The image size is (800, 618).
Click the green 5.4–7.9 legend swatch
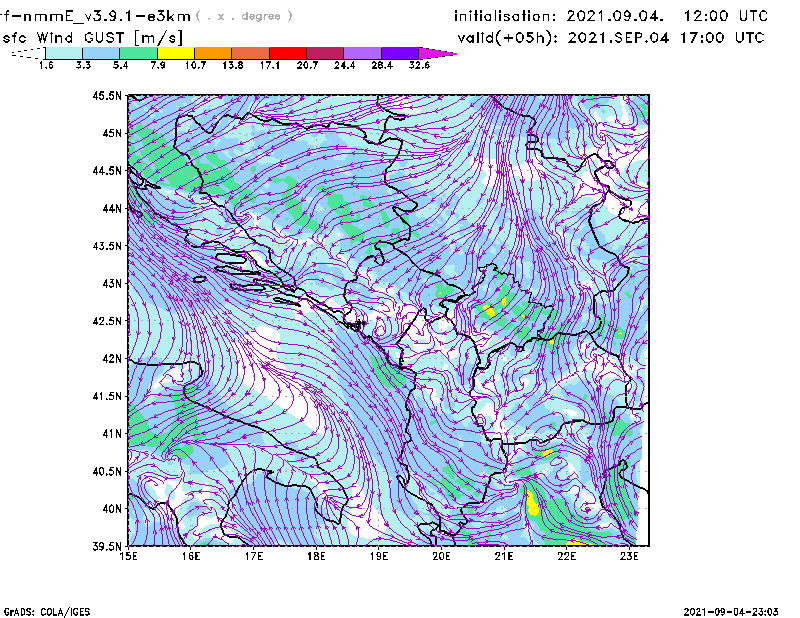(138, 53)
